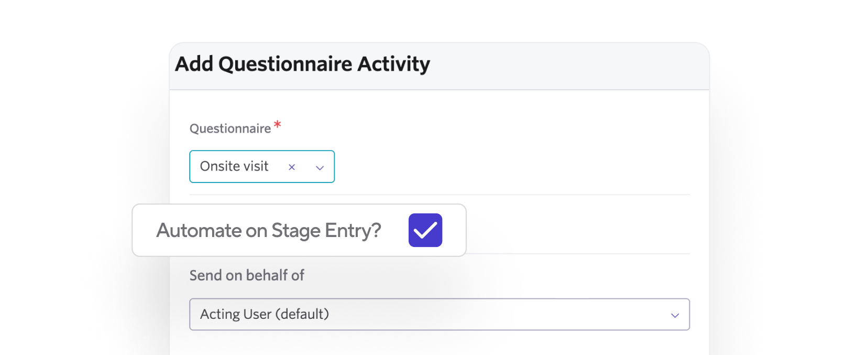Click the Questionnaire dropdown chevron arrow

(320, 168)
